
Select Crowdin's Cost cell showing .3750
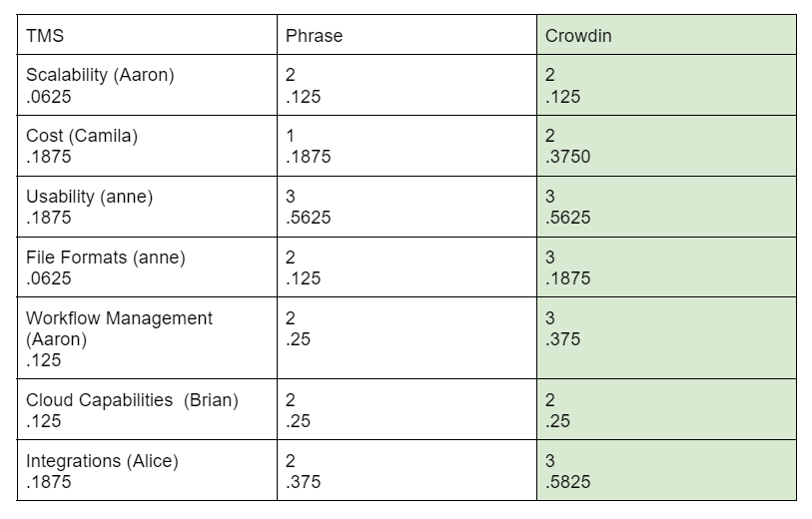pos(666,146)
